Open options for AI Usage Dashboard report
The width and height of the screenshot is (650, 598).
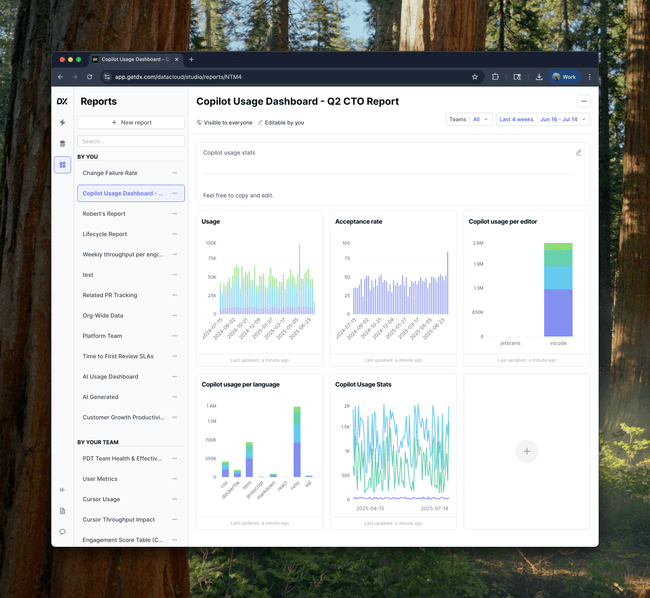(x=175, y=376)
